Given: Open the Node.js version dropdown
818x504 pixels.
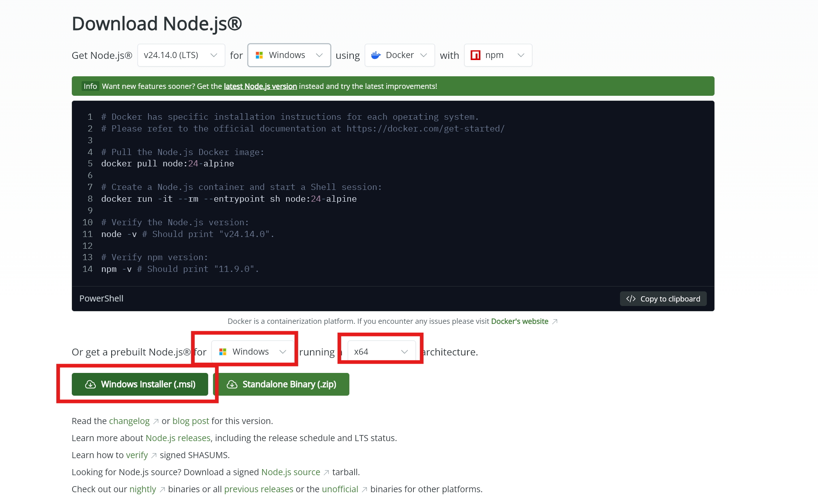Looking at the screenshot, I should point(181,55).
